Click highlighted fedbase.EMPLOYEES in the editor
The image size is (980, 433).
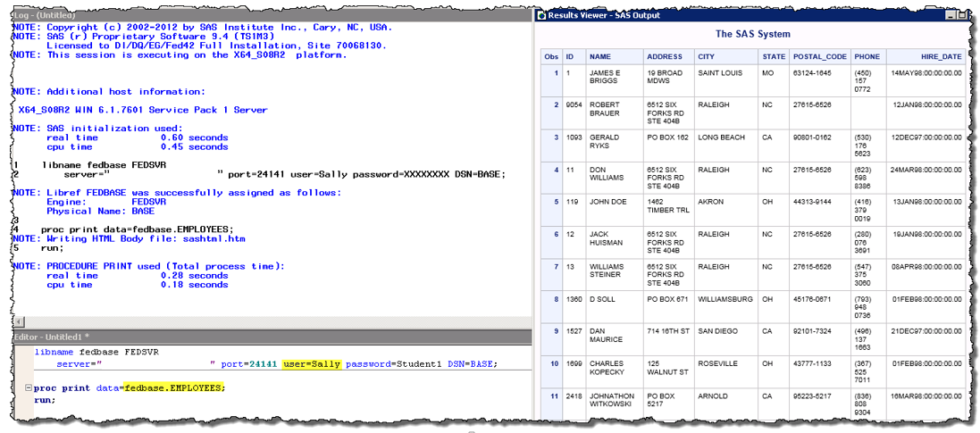174,388
